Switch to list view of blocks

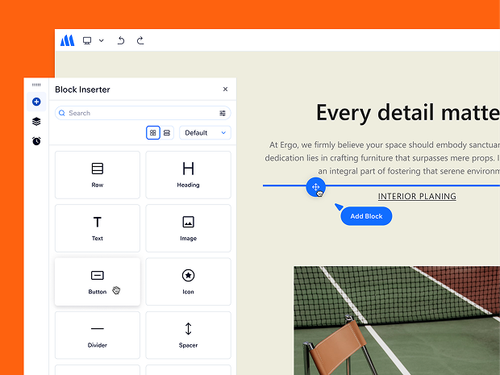coord(167,133)
